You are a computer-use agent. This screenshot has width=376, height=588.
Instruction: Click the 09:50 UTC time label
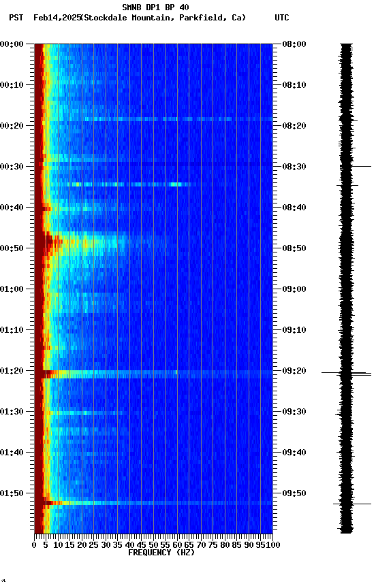point(294,493)
